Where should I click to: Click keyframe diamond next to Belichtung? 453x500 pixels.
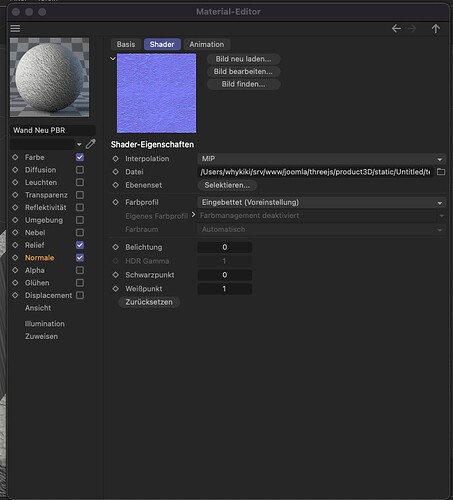116,247
